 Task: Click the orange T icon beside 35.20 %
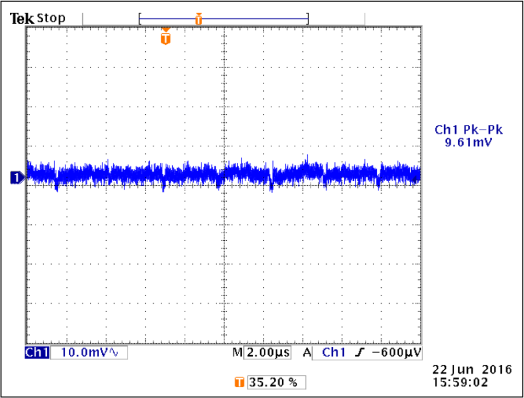(x=239, y=382)
